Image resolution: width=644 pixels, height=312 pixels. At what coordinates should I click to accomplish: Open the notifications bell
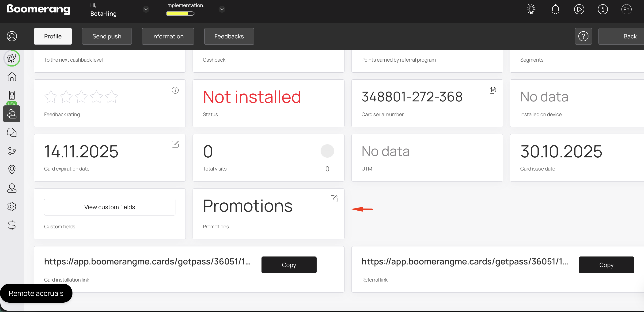(x=555, y=9)
